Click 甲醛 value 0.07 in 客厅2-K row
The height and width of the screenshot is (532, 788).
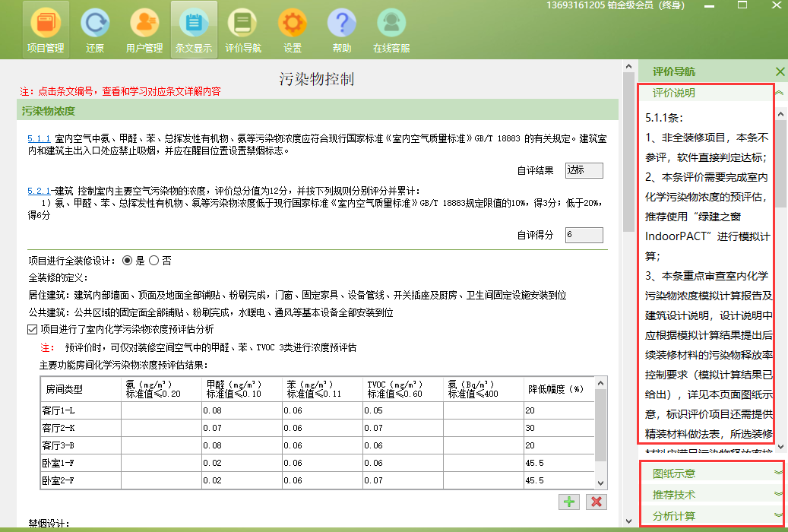tap(242, 428)
